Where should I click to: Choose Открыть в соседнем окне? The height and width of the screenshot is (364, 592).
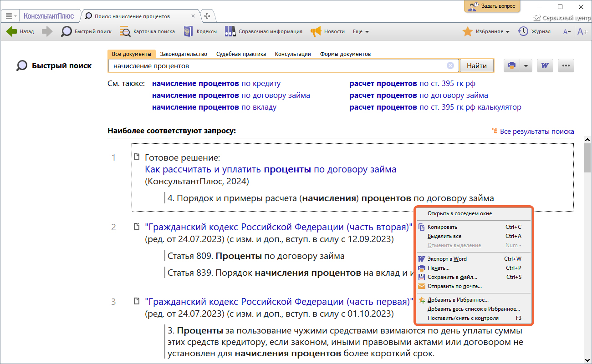pyautogui.click(x=474, y=213)
